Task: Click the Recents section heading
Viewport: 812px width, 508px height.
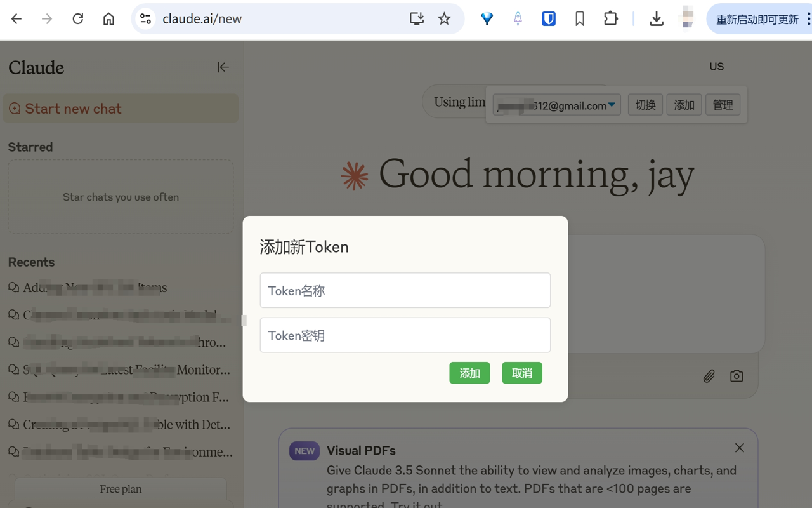Action: point(31,262)
